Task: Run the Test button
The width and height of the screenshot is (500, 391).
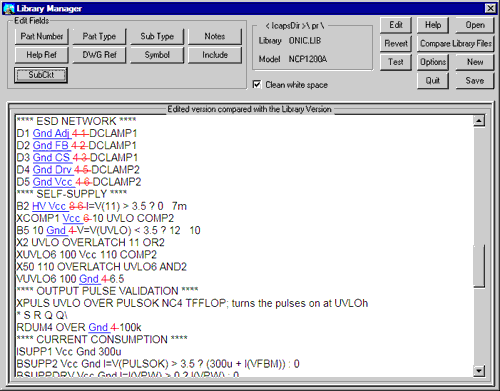Action: click(396, 62)
